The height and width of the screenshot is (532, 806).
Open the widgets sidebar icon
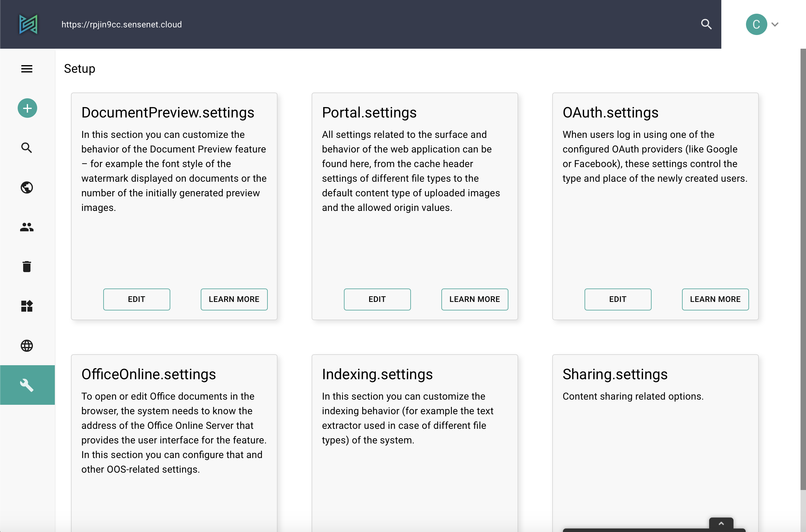[27, 306]
